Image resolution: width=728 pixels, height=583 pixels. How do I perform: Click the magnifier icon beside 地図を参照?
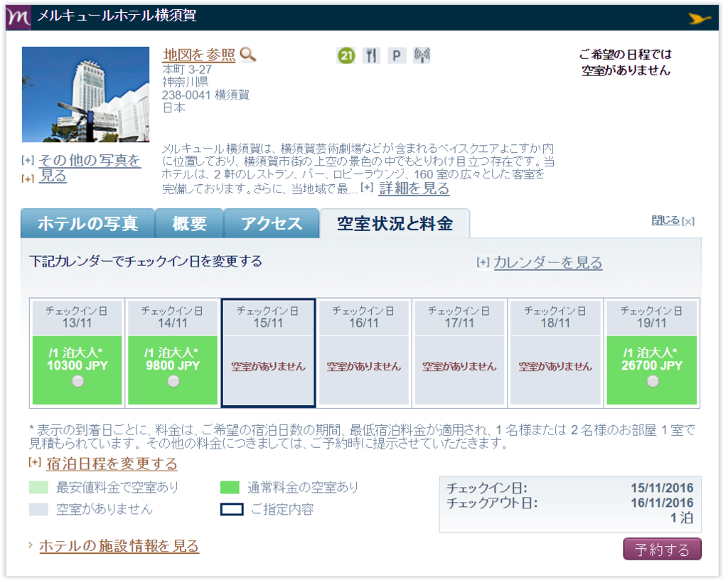click(x=248, y=55)
